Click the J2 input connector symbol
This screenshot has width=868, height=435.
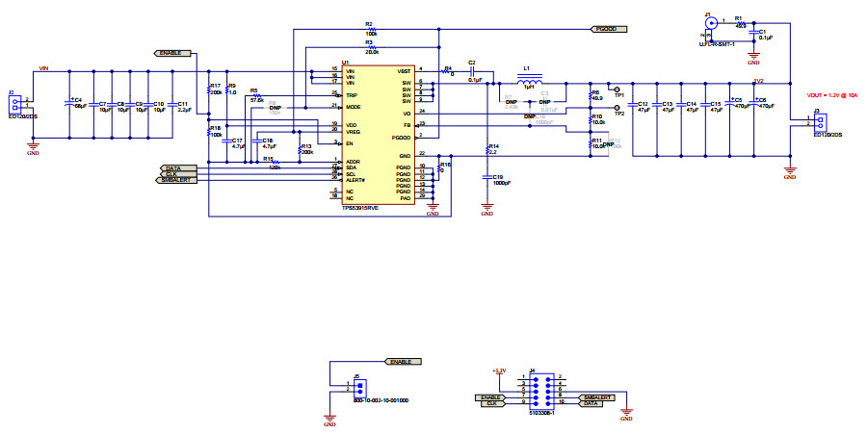[x=13, y=103]
